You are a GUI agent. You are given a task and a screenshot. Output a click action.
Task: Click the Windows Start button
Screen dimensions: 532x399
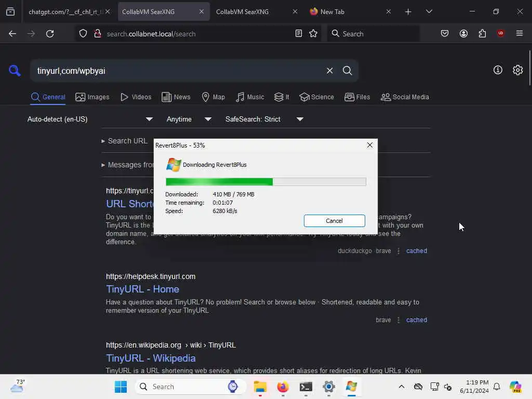(x=121, y=387)
